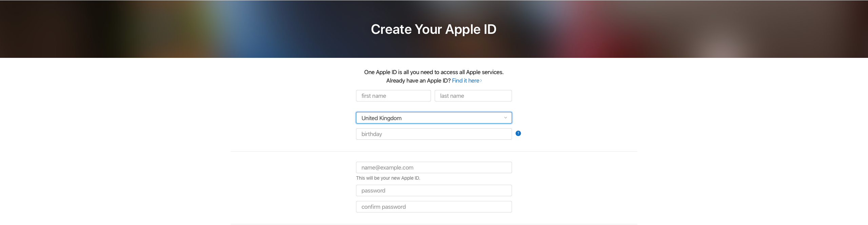Click into the birthday field
The width and height of the screenshot is (868, 225).
(434, 134)
